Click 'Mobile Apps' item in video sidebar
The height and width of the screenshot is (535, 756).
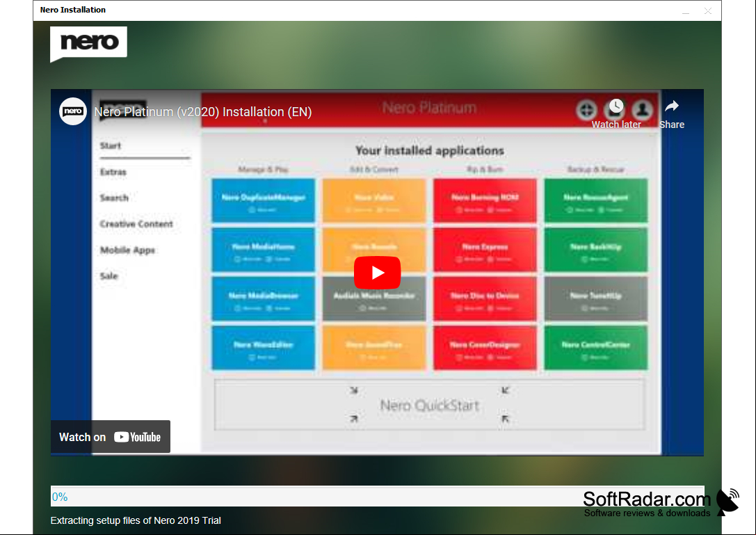click(x=128, y=250)
